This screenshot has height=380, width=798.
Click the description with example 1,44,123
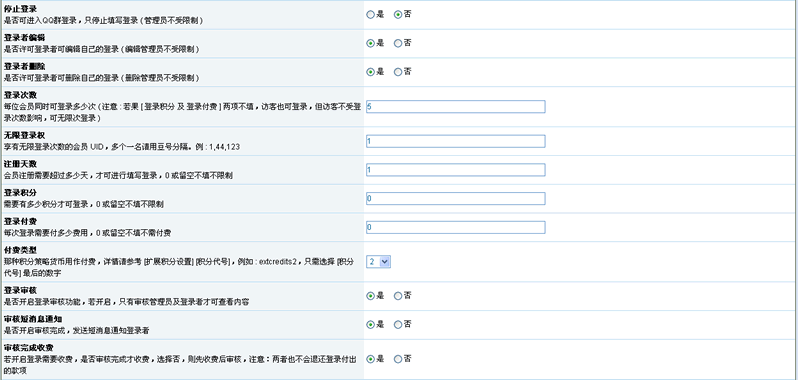coord(122,147)
